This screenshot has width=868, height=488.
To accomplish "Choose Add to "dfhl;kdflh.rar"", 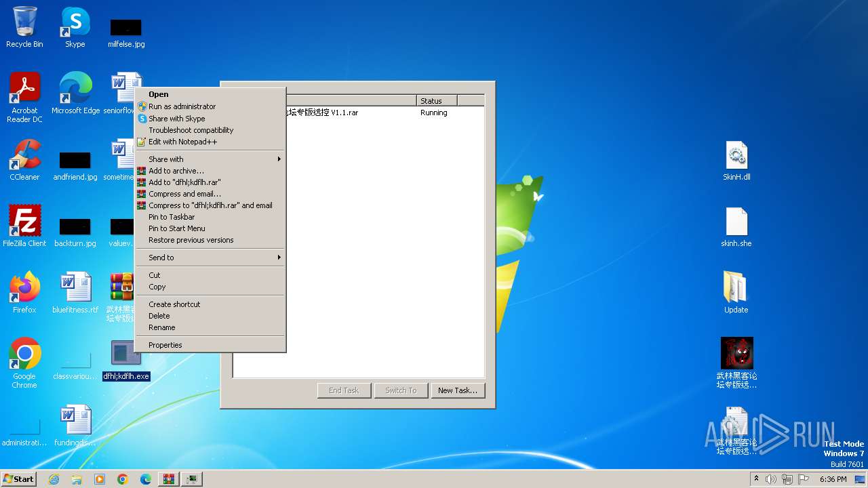I will pyautogui.click(x=210, y=182).
